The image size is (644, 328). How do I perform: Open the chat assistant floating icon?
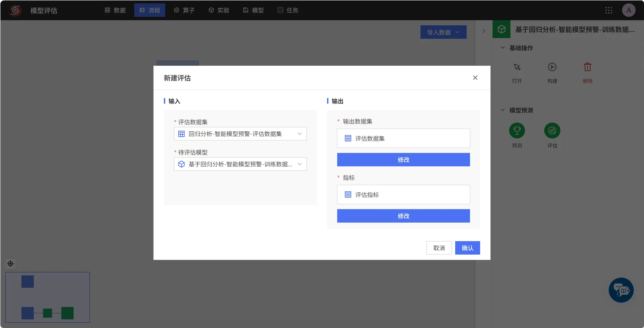click(x=621, y=290)
